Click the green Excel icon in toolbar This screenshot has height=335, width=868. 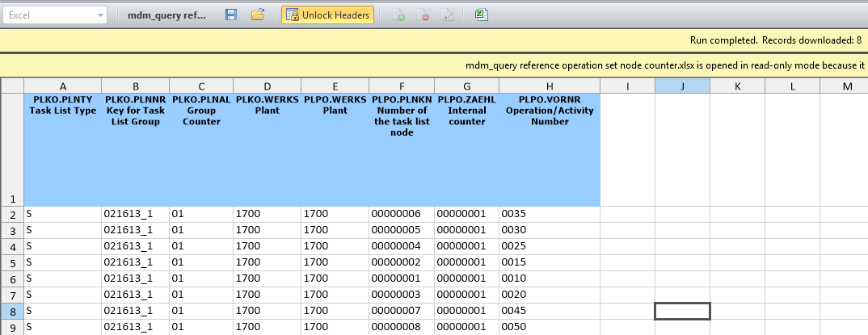coord(480,15)
